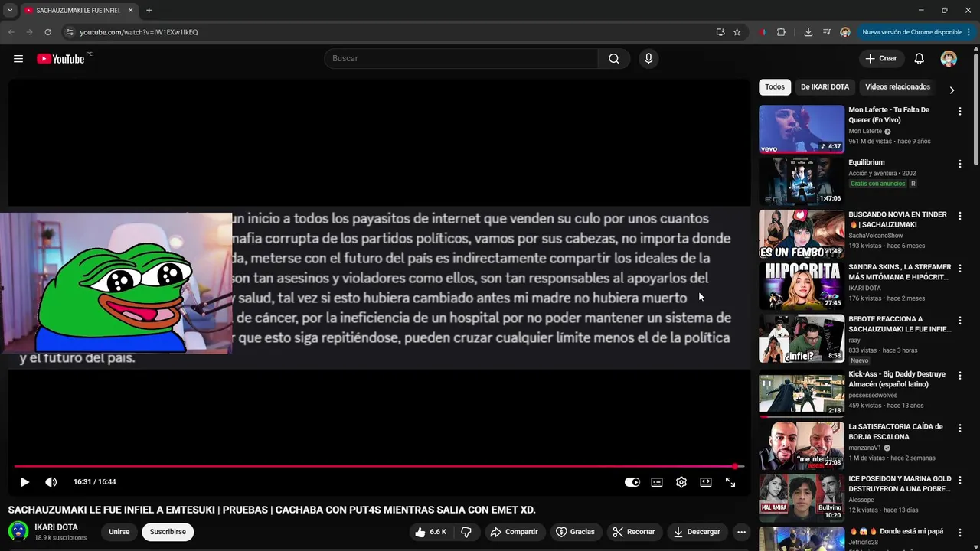Subscribe to IKARI DOTA channel
The height and width of the screenshot is (551, 980).
pos(168,532)
